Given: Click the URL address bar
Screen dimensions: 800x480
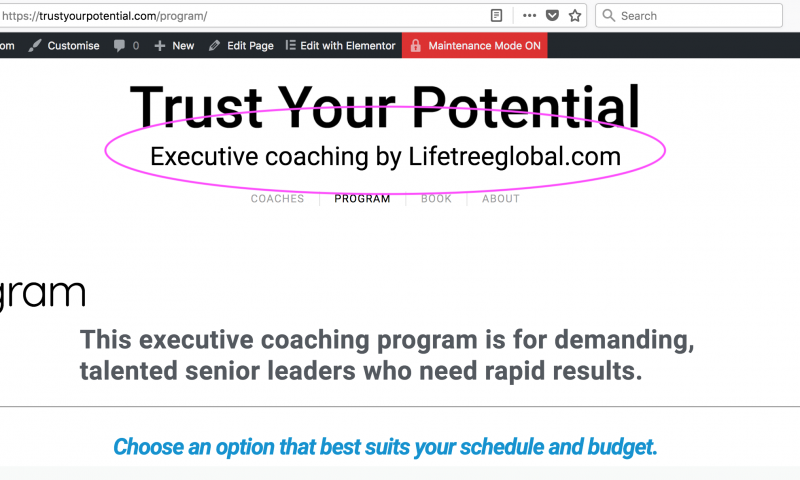Looking at the screenshot, I should 245,16.
